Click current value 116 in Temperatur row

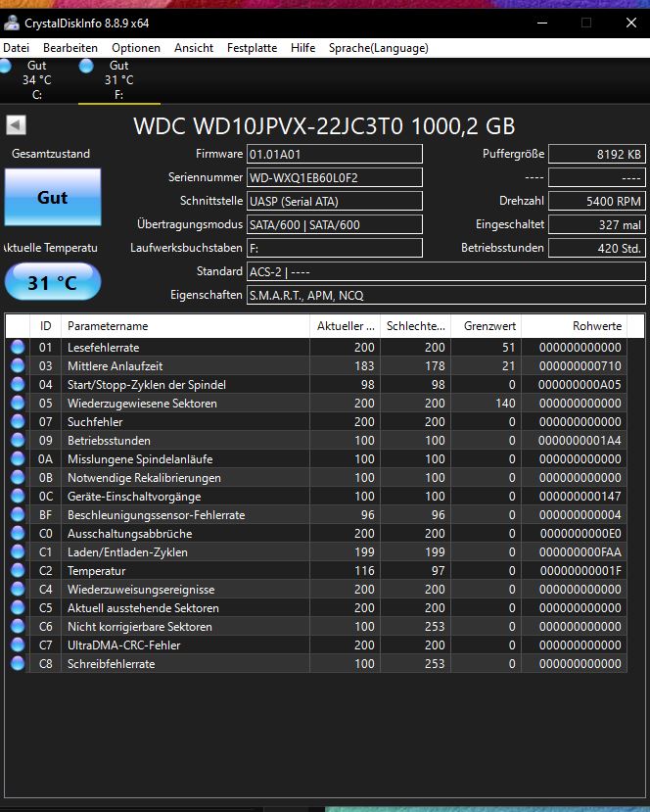364,571
